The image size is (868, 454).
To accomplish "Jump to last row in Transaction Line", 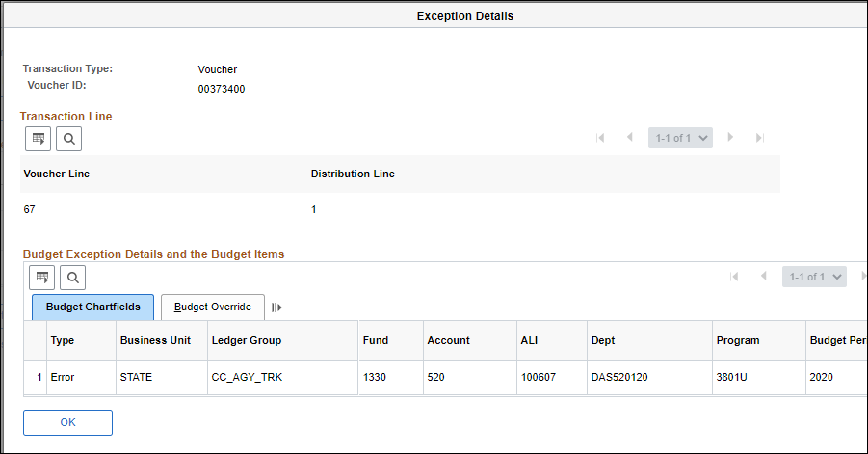I will pos(759,138).
